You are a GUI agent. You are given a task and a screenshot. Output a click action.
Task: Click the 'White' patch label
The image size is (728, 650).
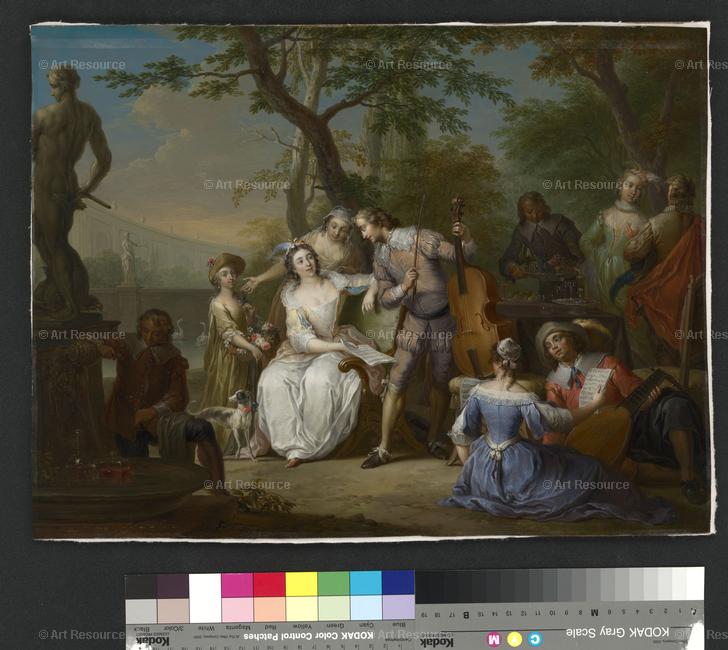(x=205, y=628)
